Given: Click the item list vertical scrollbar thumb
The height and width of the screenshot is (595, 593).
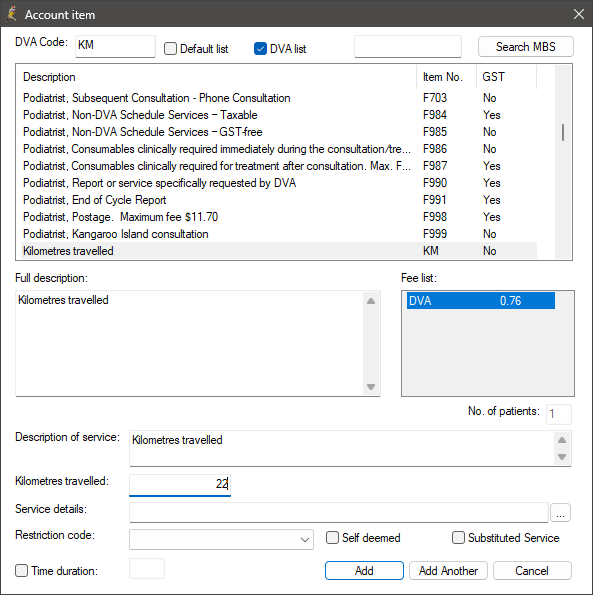Looking at the screenshot, I should pyautogui.click(x=563, y=132).
